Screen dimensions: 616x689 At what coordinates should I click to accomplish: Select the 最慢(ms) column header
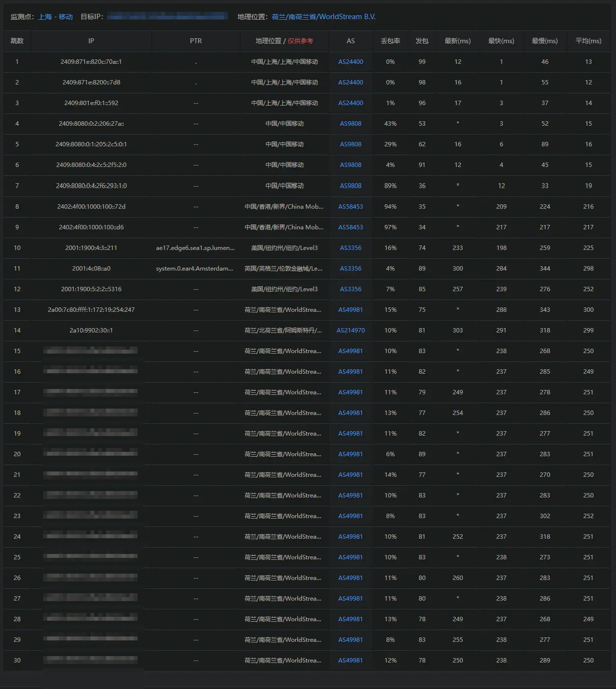[x=544, y=41]
